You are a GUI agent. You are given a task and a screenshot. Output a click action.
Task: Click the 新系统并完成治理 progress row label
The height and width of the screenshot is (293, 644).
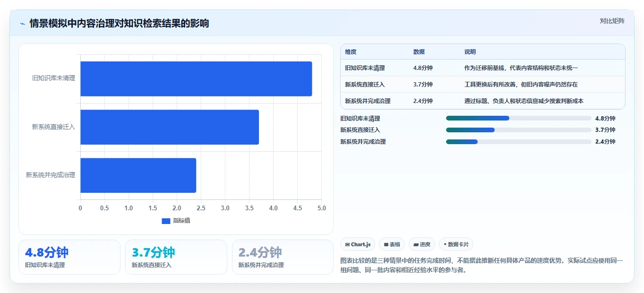[363, 142]
